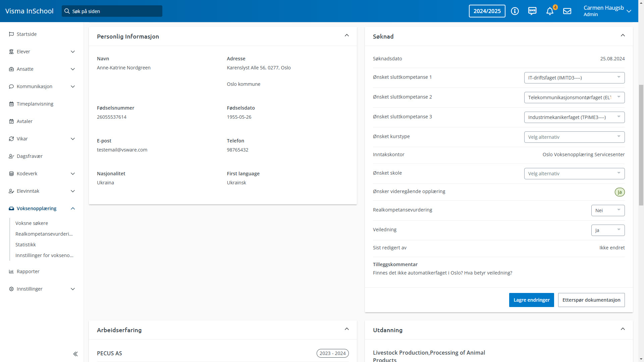The width and height of the screenshot is (644, 362).
Task: Click the Dagsfravær person icon
Action: 11,156
